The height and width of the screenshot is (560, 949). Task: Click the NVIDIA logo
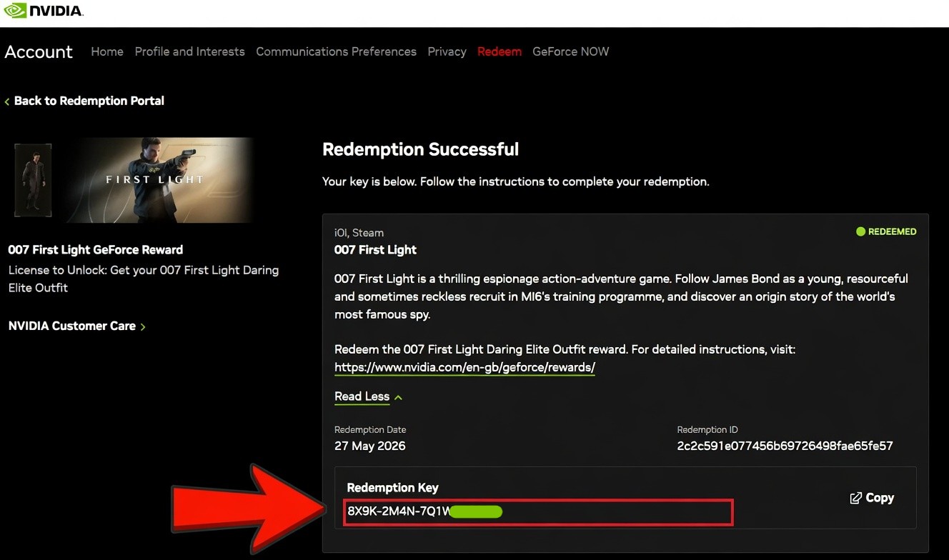(x=44, y=11)
